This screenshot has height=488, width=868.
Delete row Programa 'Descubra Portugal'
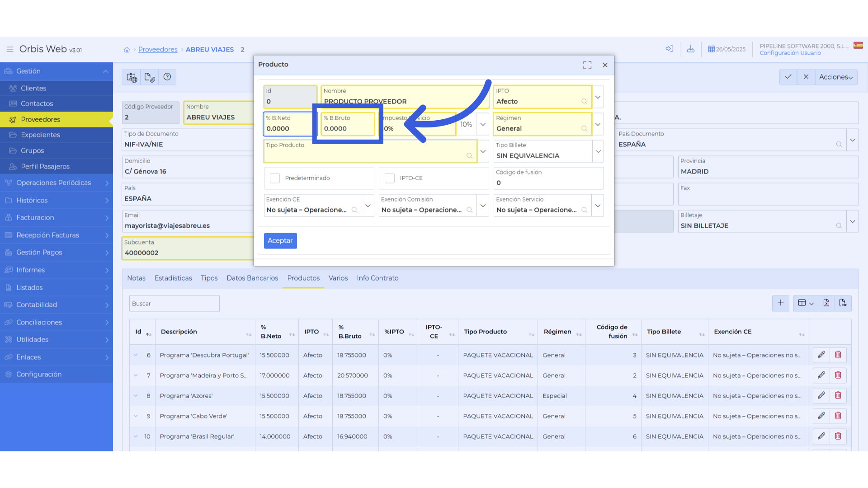(838, 355)
